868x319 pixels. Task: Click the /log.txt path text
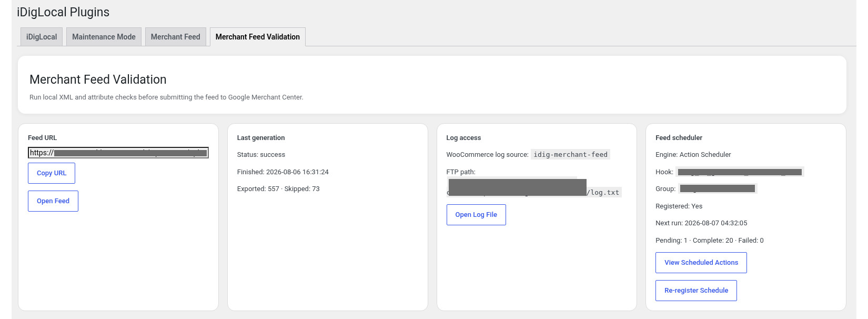point(604,193)
